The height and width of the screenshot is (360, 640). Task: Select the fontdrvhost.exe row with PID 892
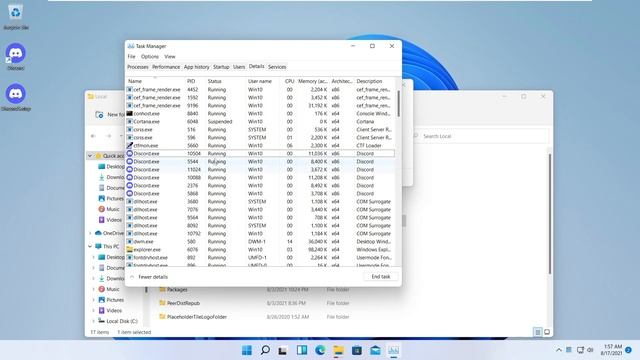point(260,258)
